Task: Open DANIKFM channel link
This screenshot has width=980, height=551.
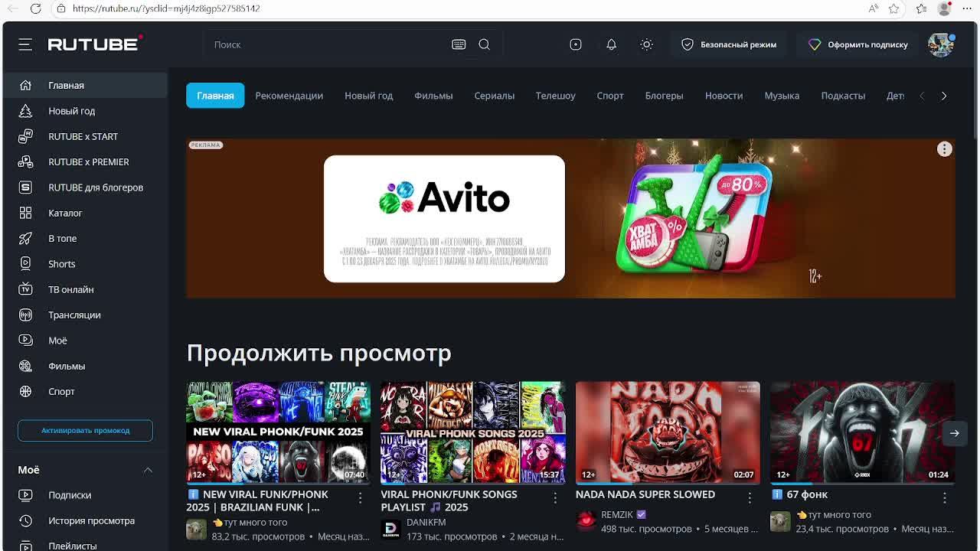Action: [x=426, y=522]
